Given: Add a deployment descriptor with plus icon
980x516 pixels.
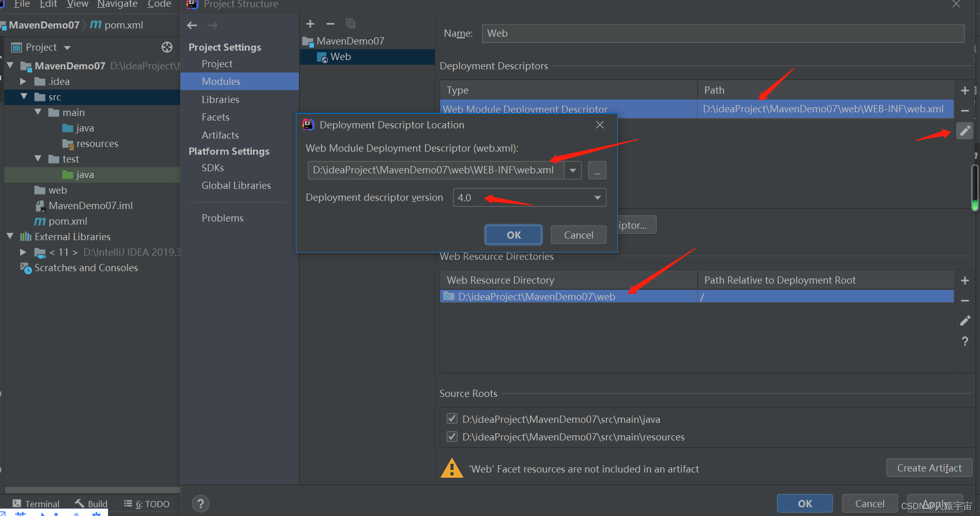Looking at the screenshot, I should [965, 91].
